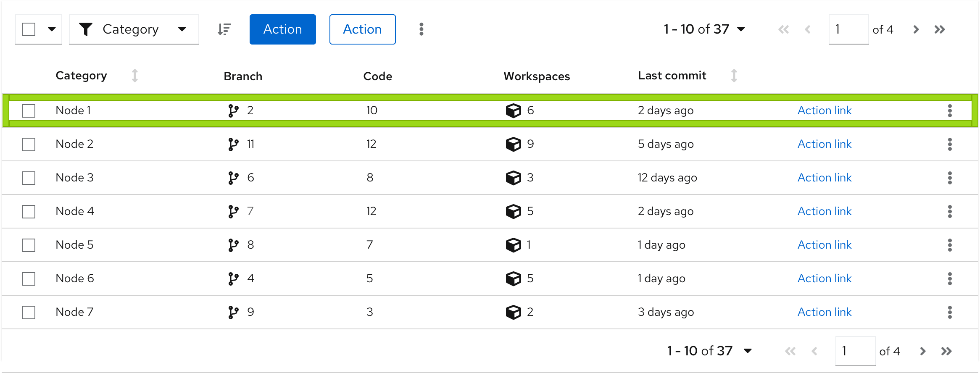The height and width of the screenshot is (373, 980).
Task: Select the Node 2 row checkbox
Action: [x=29, y=144]
